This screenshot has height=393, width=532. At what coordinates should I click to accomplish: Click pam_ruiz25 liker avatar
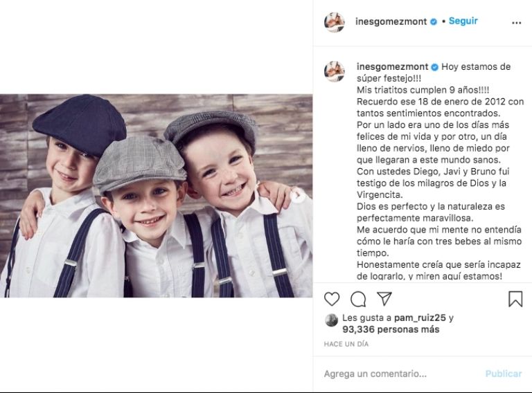[x=332, y=320]
